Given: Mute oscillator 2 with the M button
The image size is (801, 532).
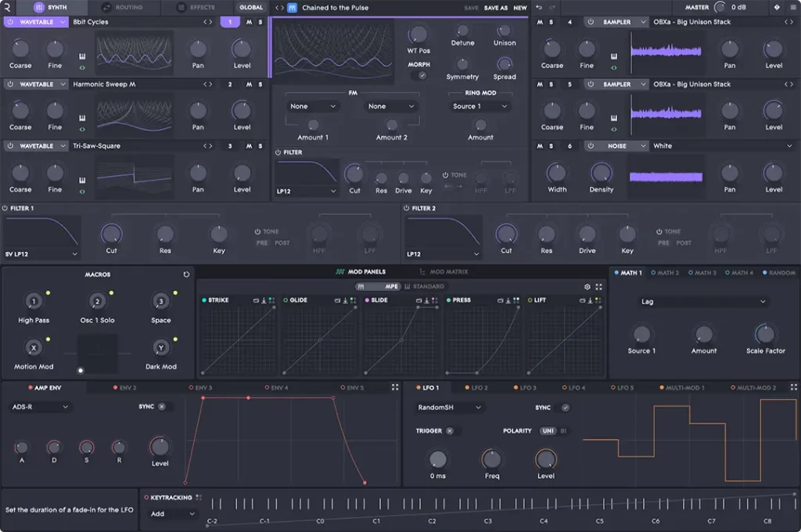Looking at the screenshot, I should [x=249, y=84].
